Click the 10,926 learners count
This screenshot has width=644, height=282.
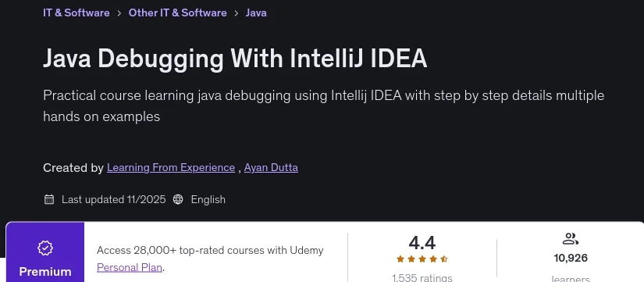(x=571, y=258)
